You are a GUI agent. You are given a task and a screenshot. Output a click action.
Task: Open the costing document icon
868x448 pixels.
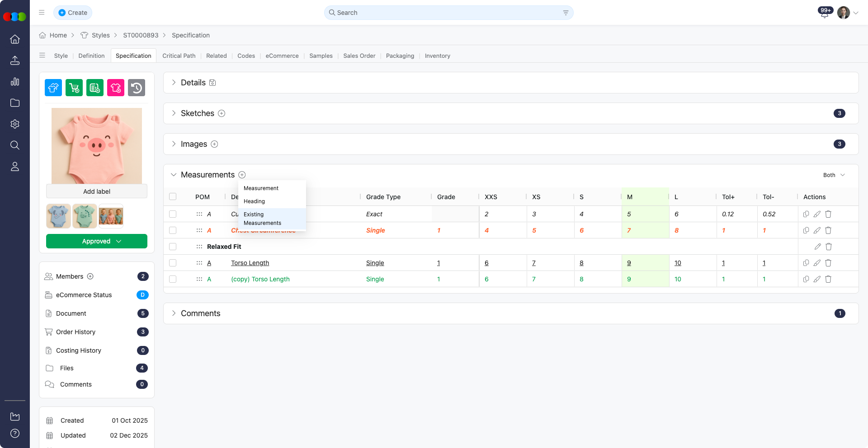pyautogui.click(x=94, y=88)
